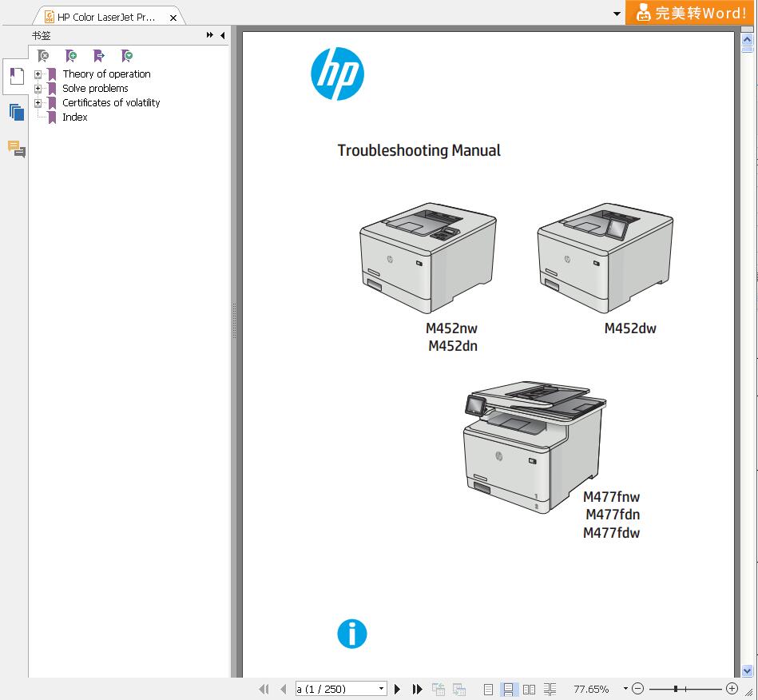Click the M477 multifunction printer image
Screen dimensions: 758x700
coord(535,447)
